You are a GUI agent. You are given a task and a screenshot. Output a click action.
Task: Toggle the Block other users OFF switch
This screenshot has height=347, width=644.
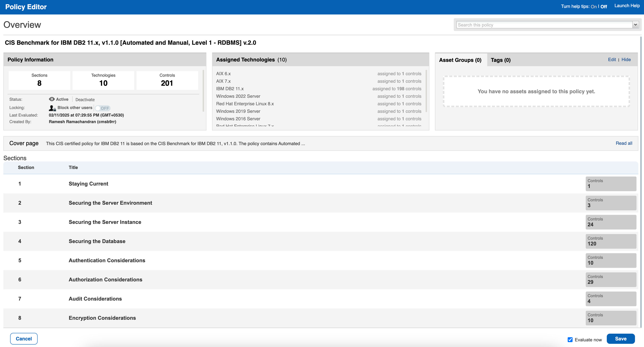tap(102, 108)
